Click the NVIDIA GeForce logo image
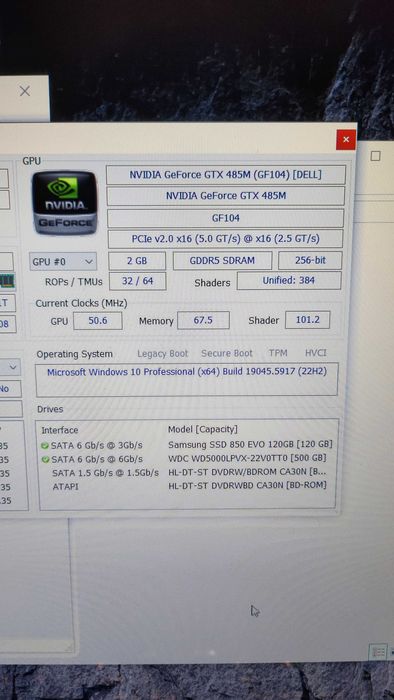 coord(65,203)
